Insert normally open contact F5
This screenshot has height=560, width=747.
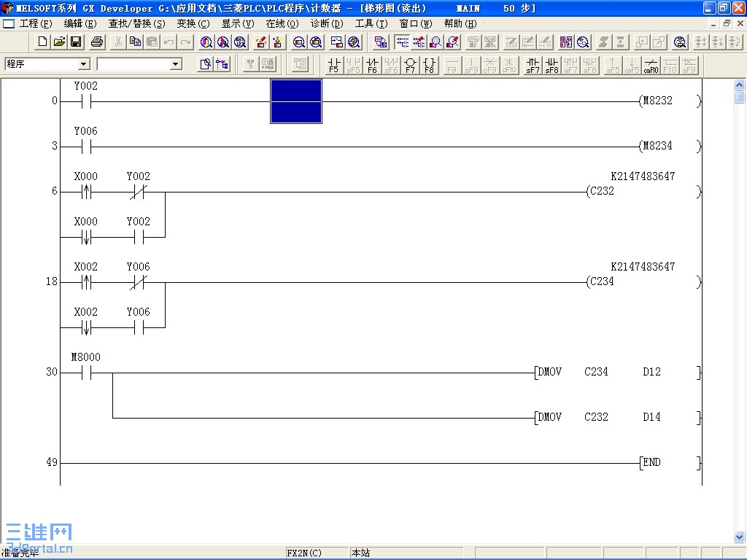[334, 65]
